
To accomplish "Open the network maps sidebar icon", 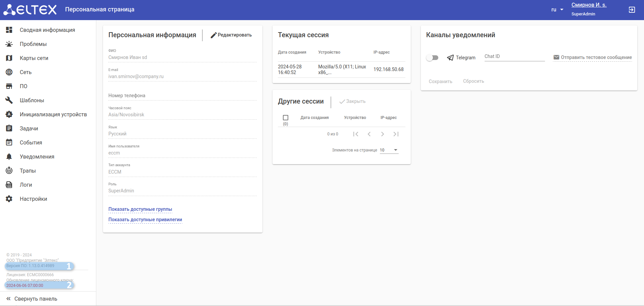I will [9, 58].
